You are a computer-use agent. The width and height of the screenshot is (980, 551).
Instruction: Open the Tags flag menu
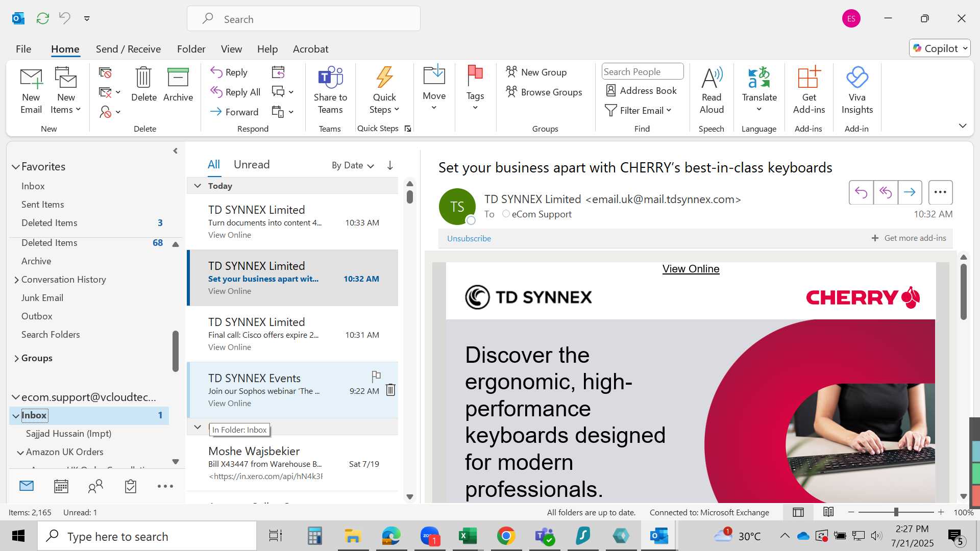pos(475,88)
